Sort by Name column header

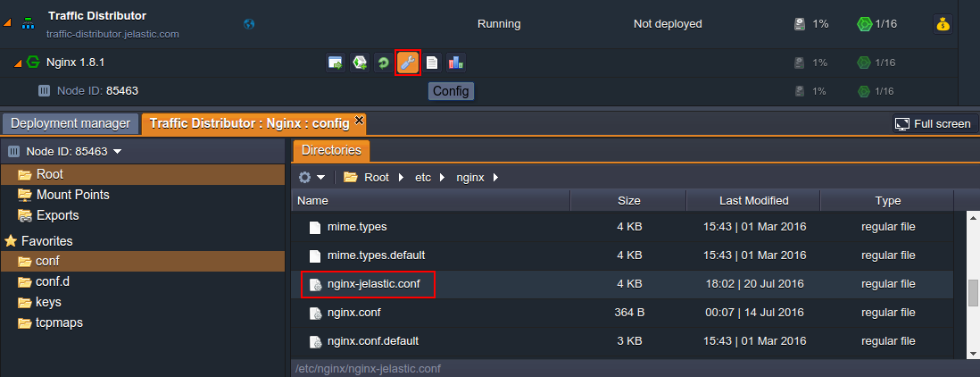[x=430, y=201]
